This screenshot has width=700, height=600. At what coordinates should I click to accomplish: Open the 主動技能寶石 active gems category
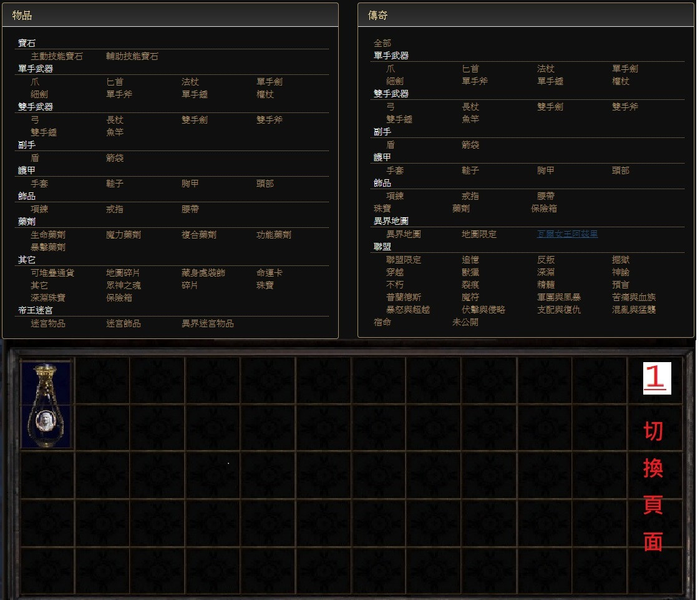coord(57,56)
